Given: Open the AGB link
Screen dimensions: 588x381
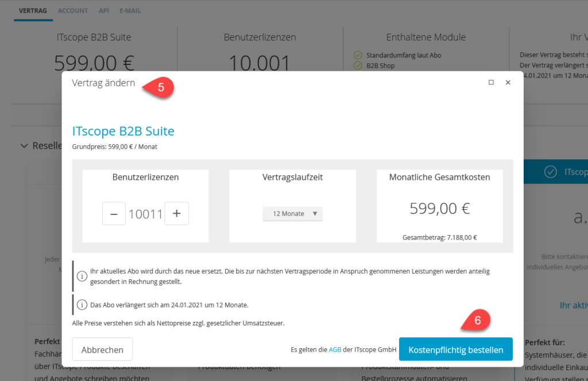Looking at the screenshot, I should tap(335, 349).
